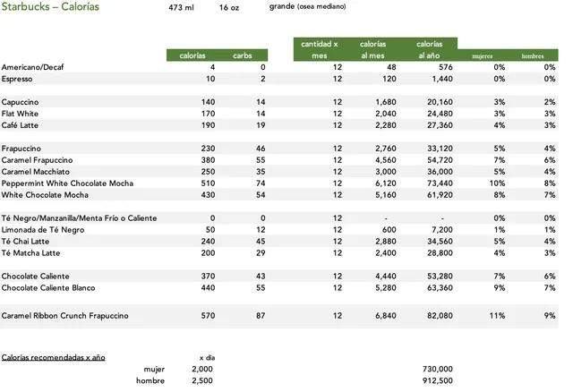The width and height of the screenshot is (573, 392).
Task: Select mujeres percentage 10%
Action: 498,183
